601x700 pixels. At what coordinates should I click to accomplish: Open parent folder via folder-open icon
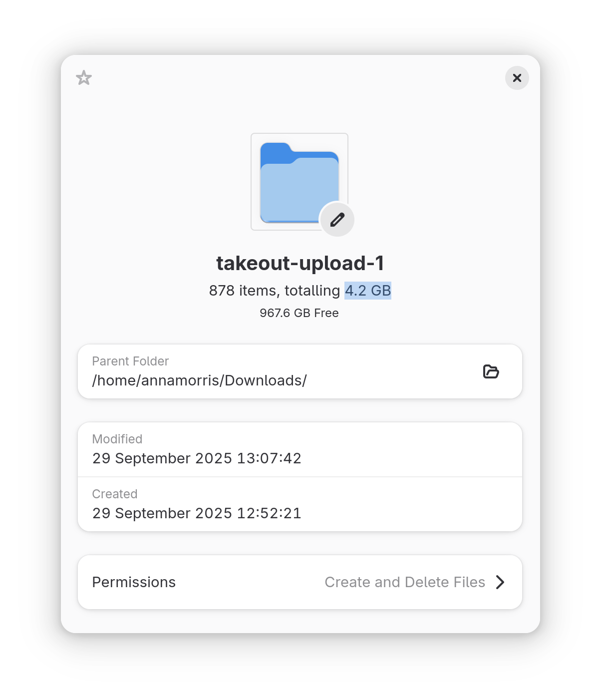click(x=491, y=371)
